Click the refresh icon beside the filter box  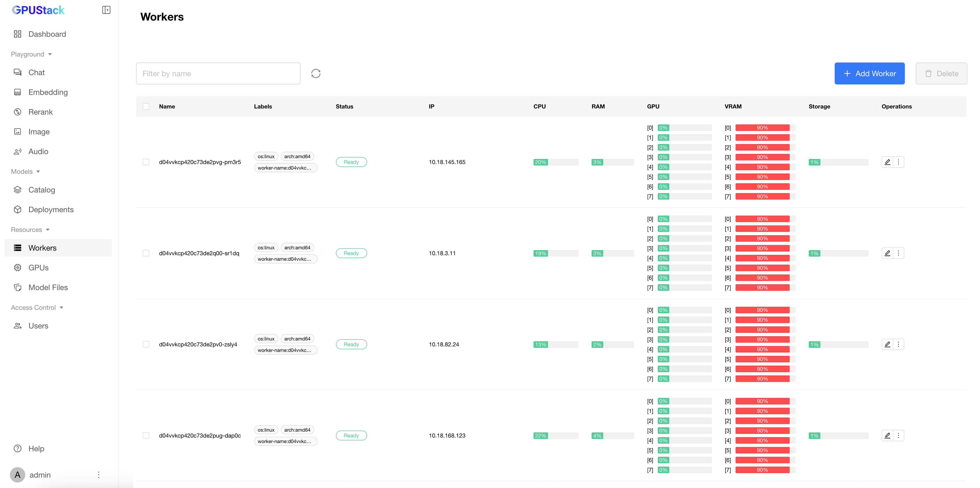click(315, 73)
